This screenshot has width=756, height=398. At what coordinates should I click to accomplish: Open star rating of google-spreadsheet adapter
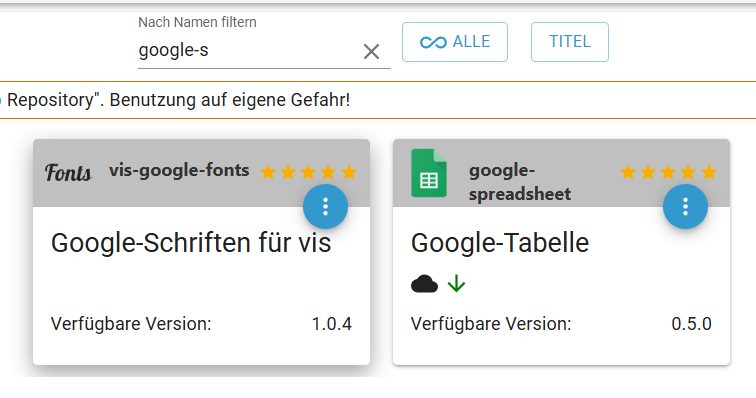pos(668,172)
